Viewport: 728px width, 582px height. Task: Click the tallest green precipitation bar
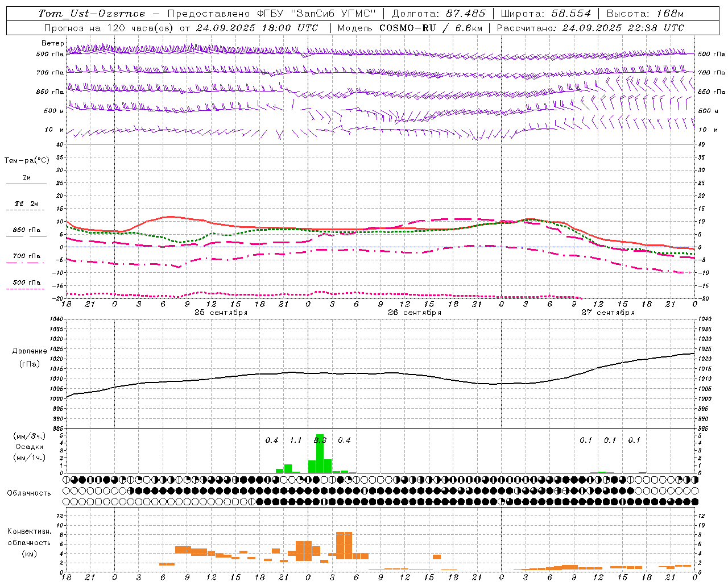(x=320, y=454)
